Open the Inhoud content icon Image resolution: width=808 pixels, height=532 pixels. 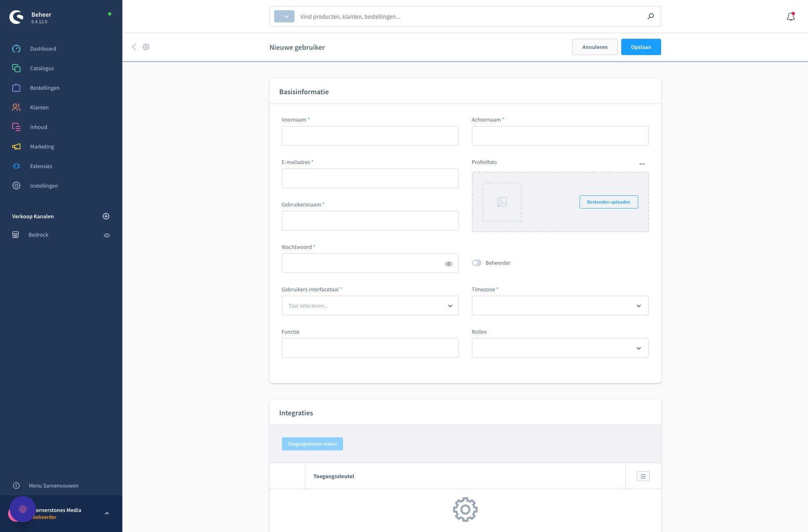point(16,127)
